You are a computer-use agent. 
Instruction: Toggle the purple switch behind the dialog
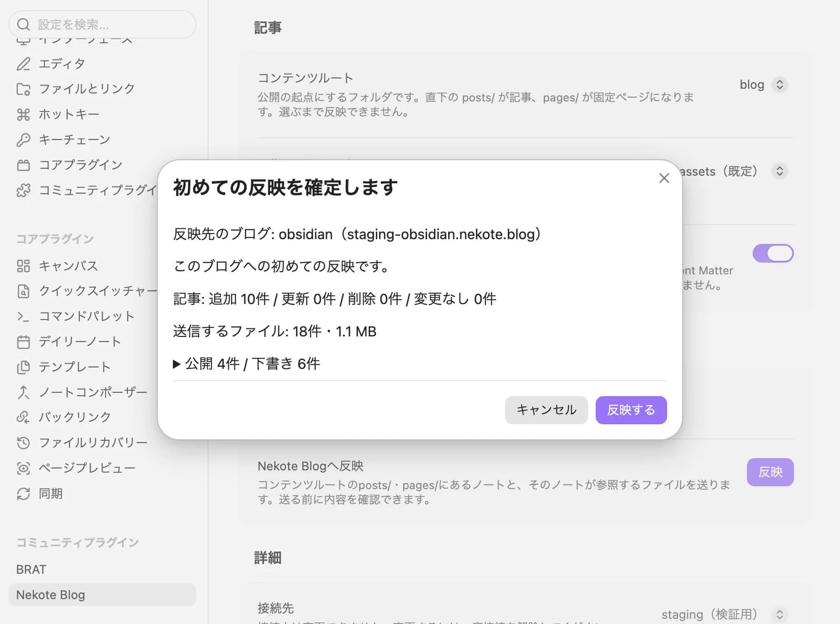(x=773, y=253)
